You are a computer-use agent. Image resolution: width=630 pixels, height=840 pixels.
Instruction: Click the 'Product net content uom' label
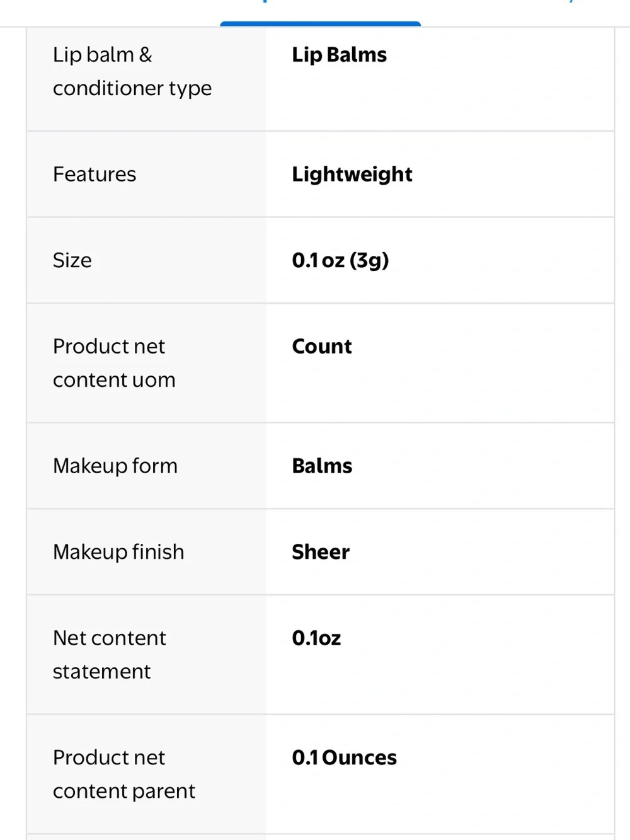(x=114, y=363)
